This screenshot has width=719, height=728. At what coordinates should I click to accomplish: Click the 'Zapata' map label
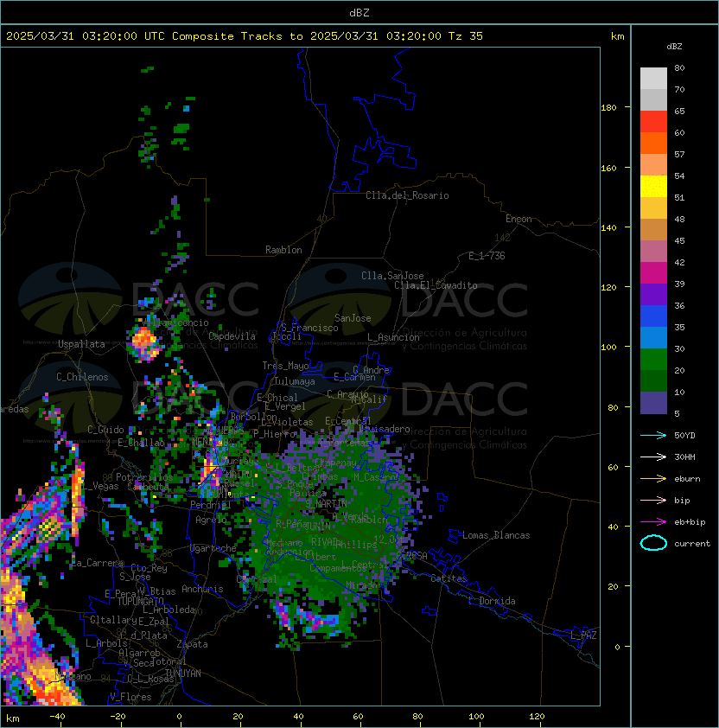192,644
